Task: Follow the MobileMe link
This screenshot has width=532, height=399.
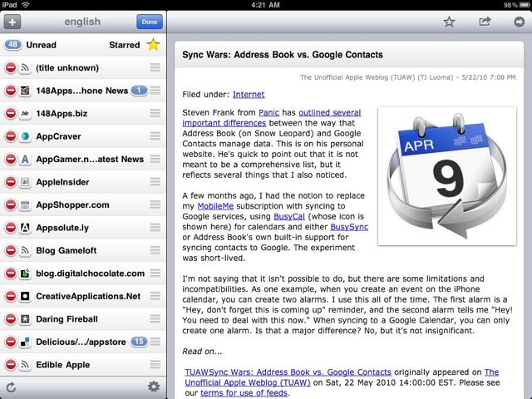Action: click(215, 206)
